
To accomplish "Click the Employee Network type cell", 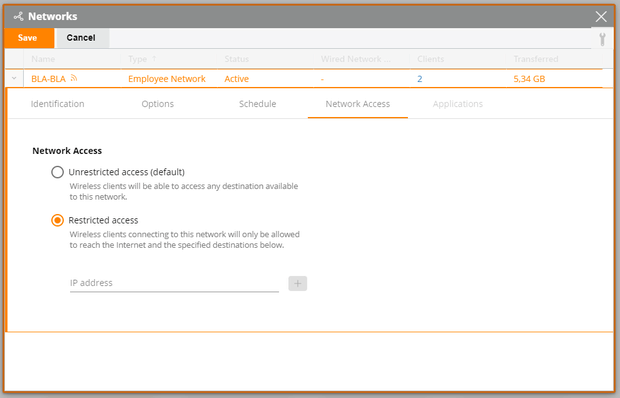I will pyautogui.click(x=167, y=79).
